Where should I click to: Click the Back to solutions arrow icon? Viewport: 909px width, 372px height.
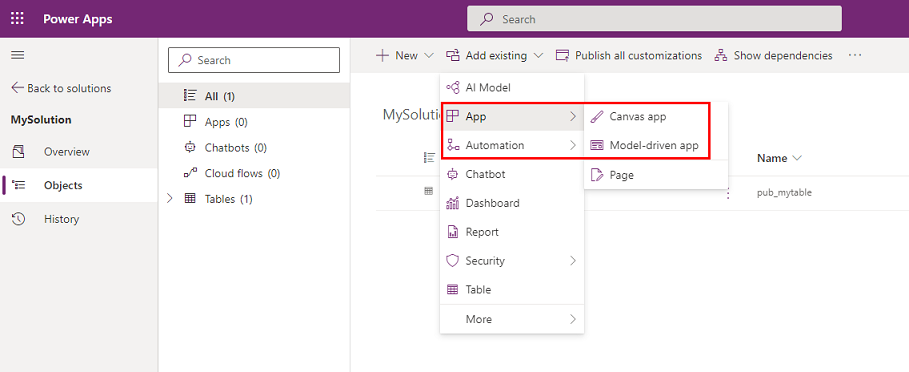[x=18, y=88]
